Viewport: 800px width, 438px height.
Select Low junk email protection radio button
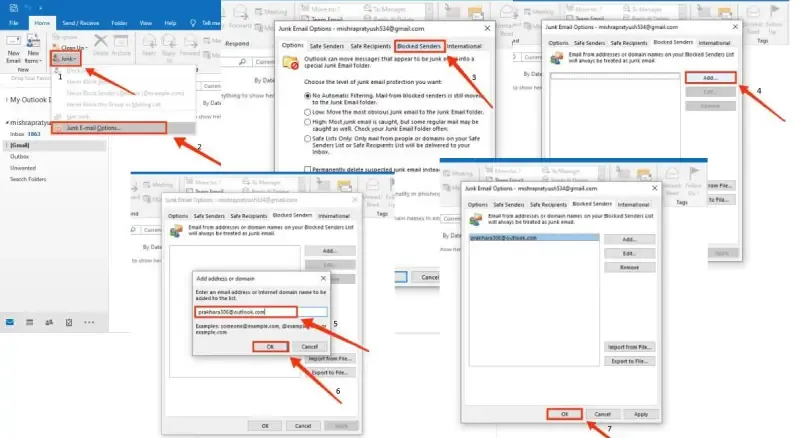[307, 112]
